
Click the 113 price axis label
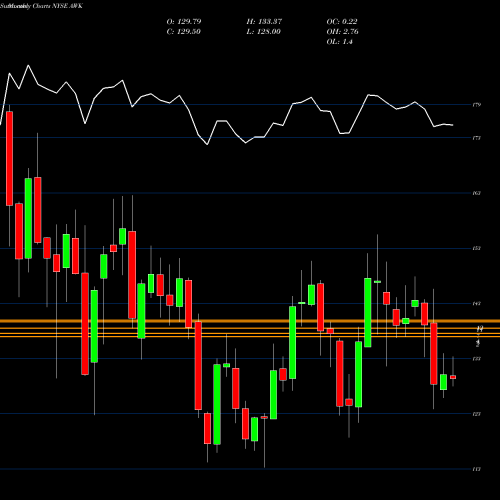pyautogui.click(x=477, y=469)
